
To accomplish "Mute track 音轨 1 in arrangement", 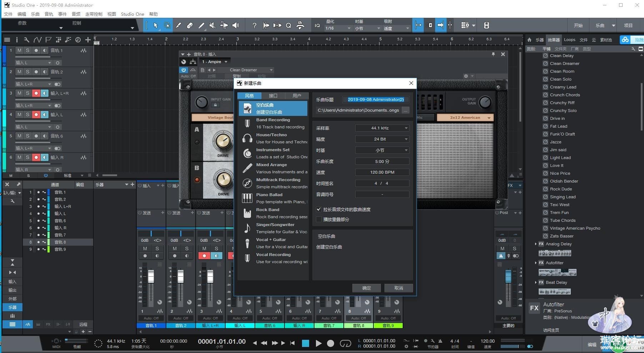I will pyautogui.click(x=19, y=50).
